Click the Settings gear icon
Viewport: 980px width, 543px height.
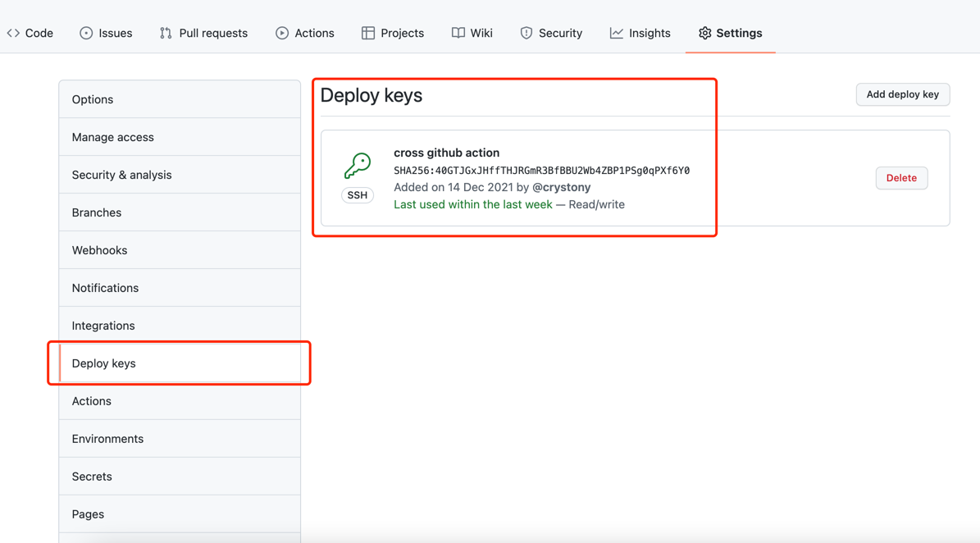click(x=705, y=33)
